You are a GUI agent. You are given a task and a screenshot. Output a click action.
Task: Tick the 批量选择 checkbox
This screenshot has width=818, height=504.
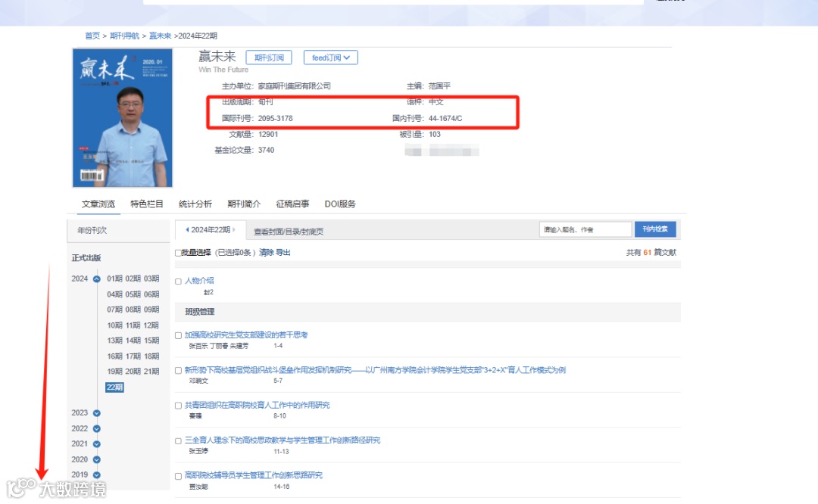point(178,253)
